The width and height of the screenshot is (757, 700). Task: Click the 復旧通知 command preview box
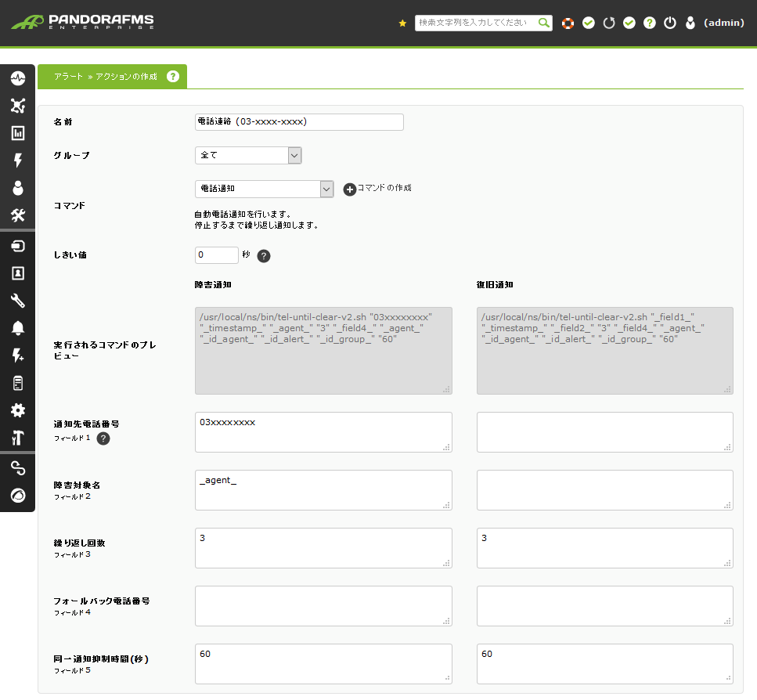[x=605, y=351]
